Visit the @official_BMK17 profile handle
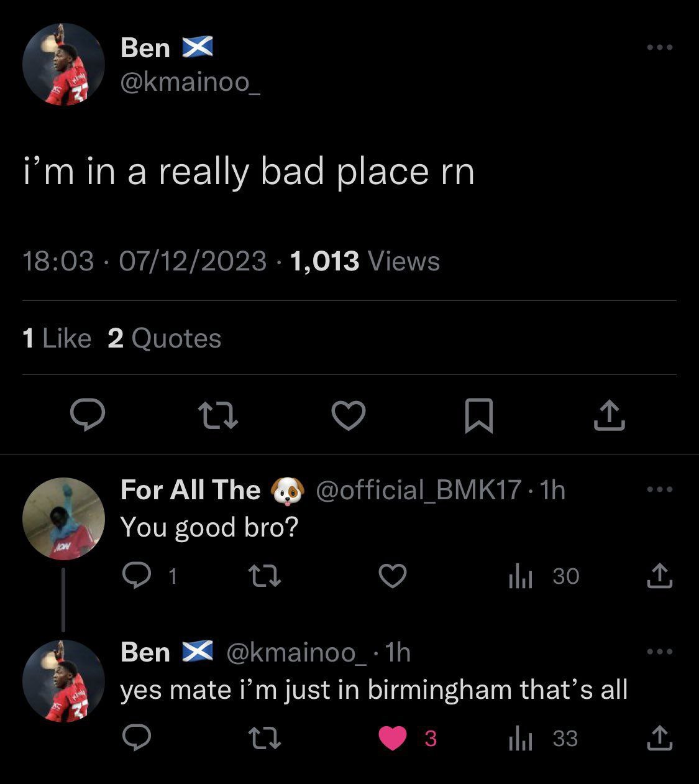This screenshot has height=784, width=699. (419, 490)
